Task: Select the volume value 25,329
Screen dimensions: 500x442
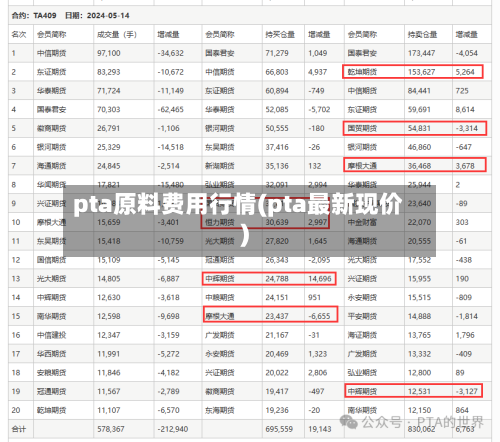Action: pyautogui.click(x=109, y=147)
